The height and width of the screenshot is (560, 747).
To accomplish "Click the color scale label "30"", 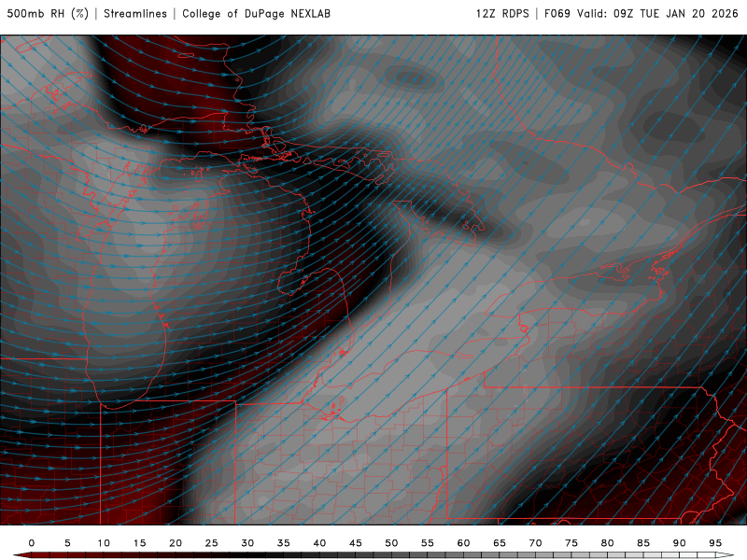I will pyautogui.click(x=247, y=543).
